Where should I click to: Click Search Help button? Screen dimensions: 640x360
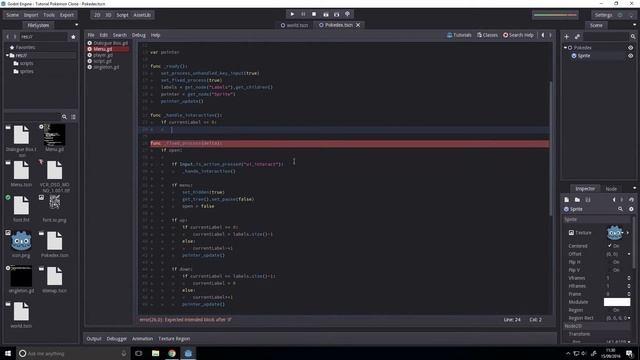point(518,35)
